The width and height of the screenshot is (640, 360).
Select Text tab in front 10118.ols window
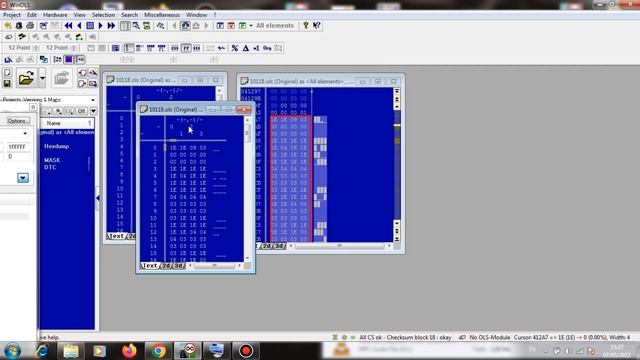click(x=149, y=266)
